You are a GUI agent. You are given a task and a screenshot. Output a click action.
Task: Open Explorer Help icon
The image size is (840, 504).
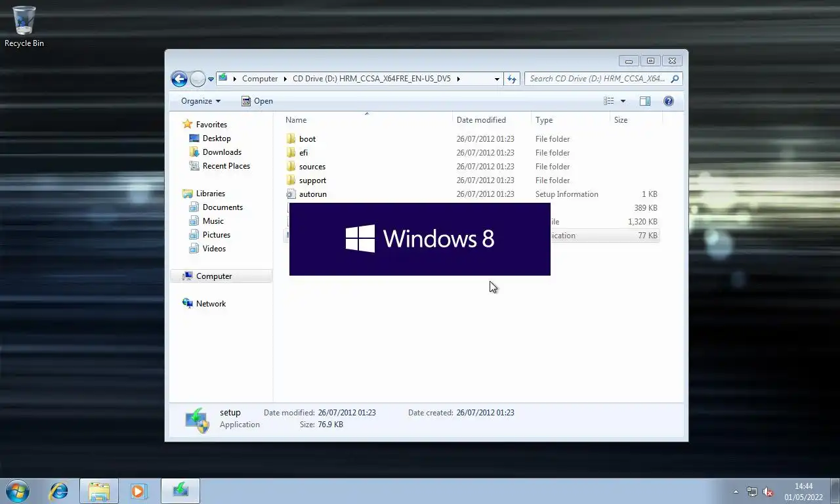[669, 101]
